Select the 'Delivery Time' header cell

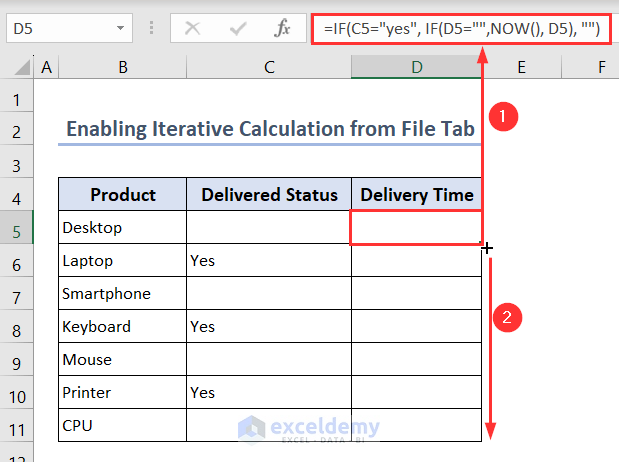point(416,194)
